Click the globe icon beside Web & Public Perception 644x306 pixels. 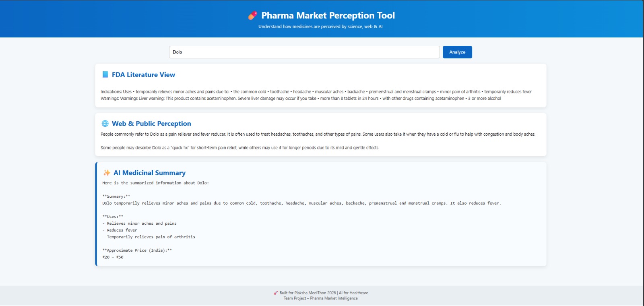click(105, 124)
